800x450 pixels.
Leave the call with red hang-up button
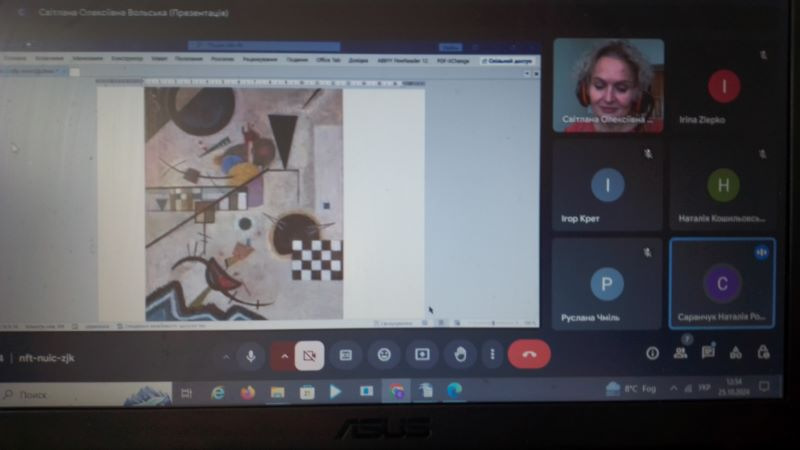(x=529, y=354)
